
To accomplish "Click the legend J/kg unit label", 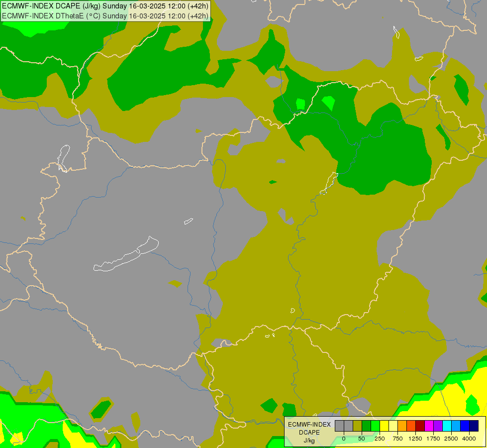I will click(309, 441).
